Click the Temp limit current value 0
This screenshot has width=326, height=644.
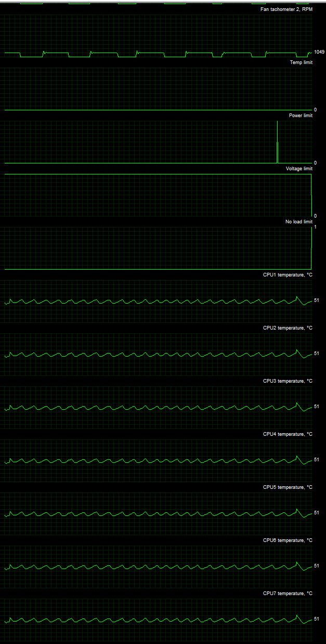click(315, 110)
